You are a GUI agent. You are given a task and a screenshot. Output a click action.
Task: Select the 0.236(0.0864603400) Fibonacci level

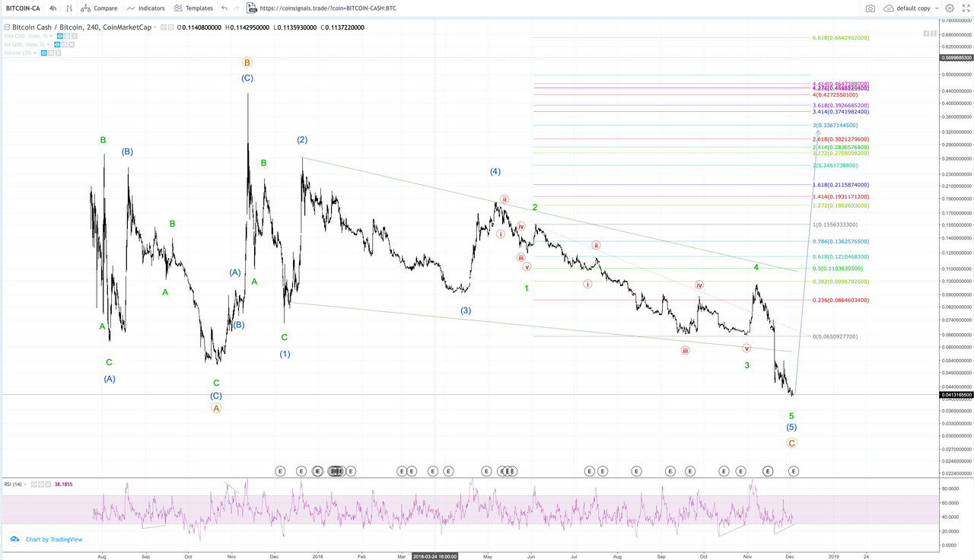[x=841, y=300]
